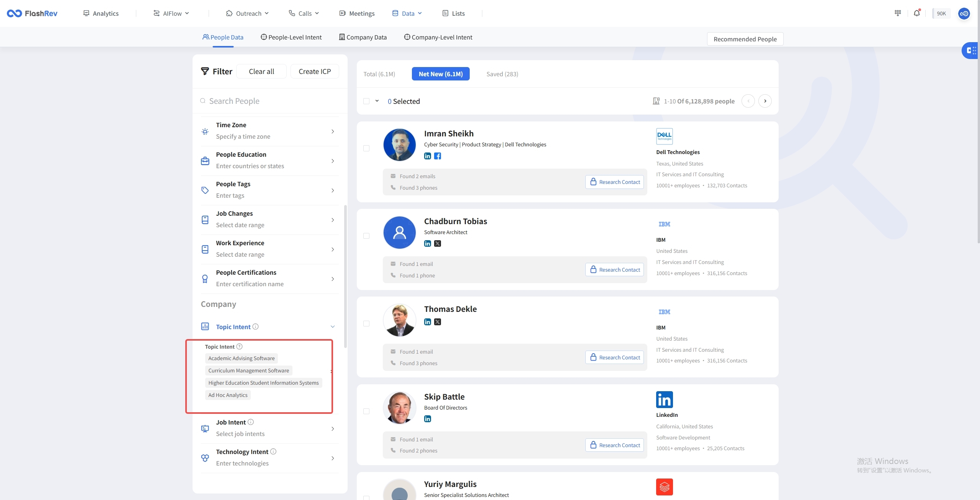
Task: Select Chadburn Tobias's checkbox
Action: pyautogui.click(x=366, y=236)
